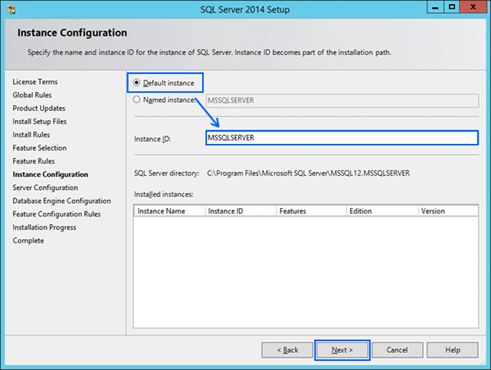Sort by Features column header
The image size is (491, 370).
click(311, 211)
